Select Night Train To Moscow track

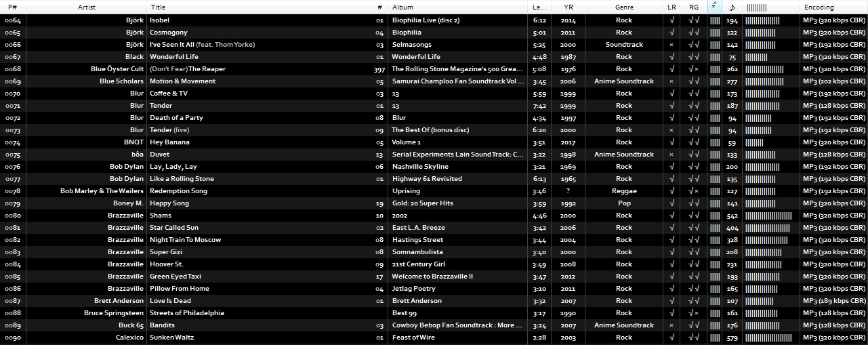186,240
